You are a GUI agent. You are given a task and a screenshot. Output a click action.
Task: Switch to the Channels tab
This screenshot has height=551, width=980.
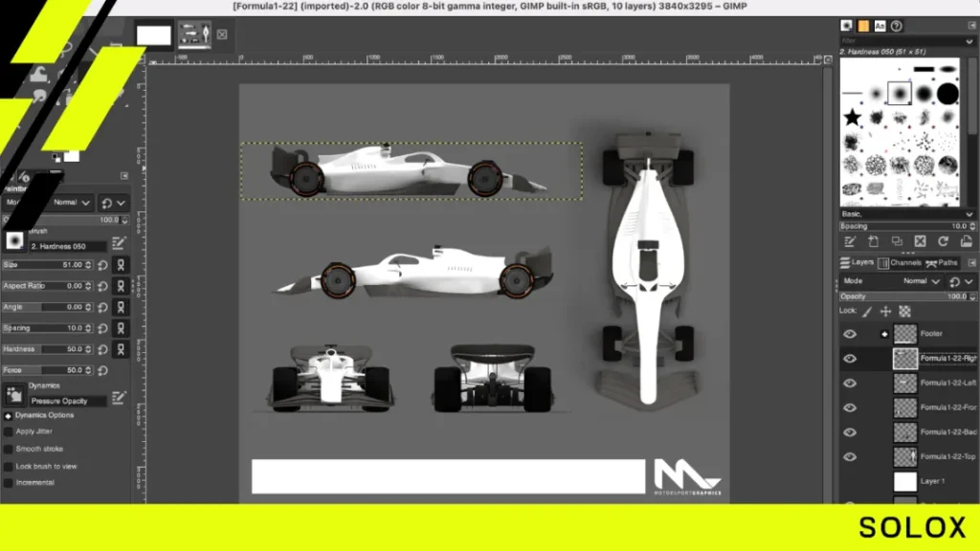coord(900,263)
